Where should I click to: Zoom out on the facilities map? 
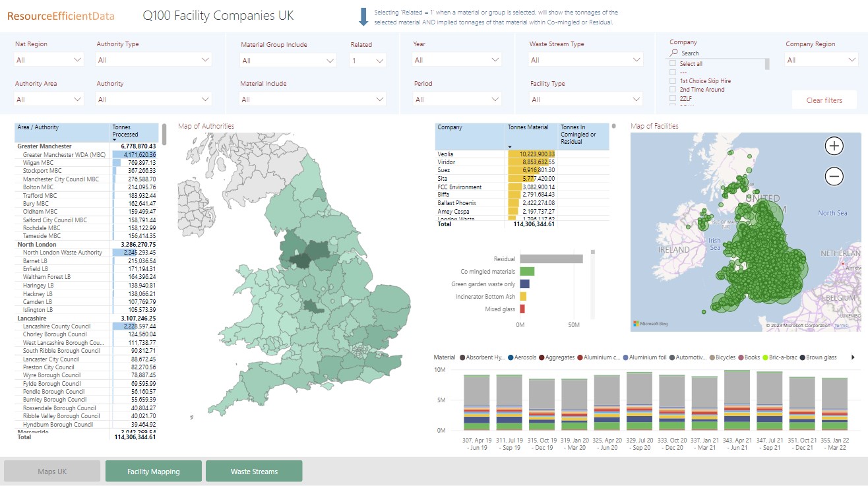pyautogui.click(x=834, y=176)
